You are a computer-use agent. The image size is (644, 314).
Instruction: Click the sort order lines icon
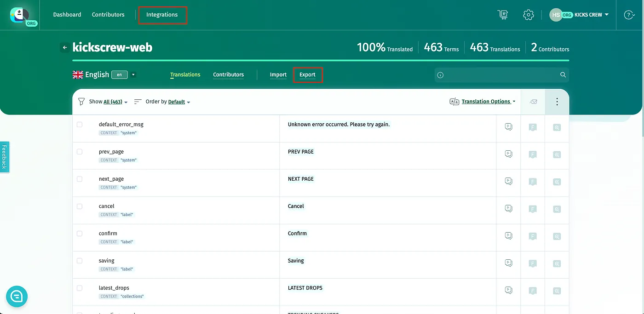pyautogui.click(x=138, y=102)
